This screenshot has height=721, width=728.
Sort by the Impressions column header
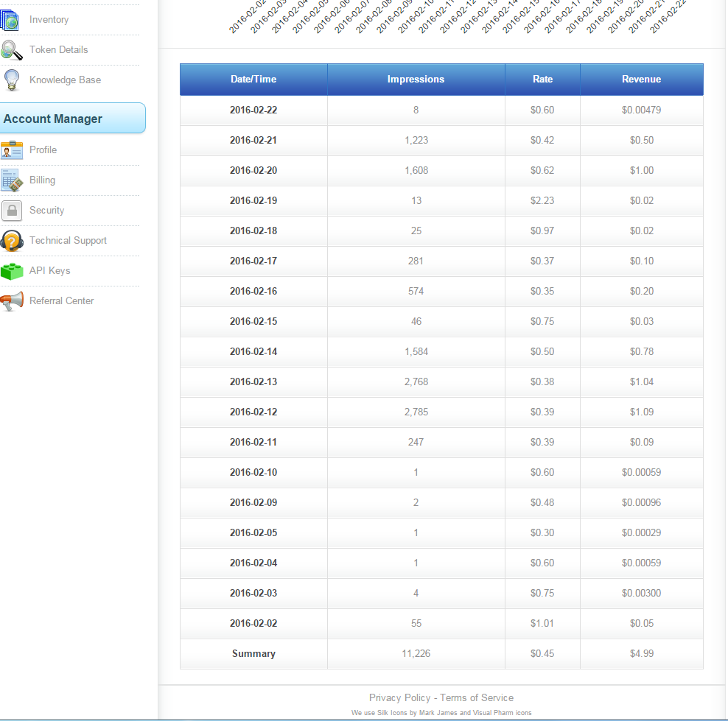coord(416,80)
